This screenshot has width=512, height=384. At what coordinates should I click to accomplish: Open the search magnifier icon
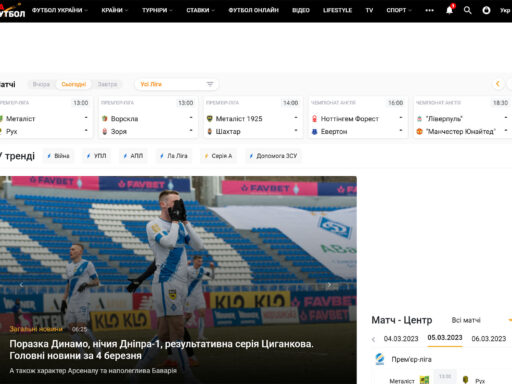[468, 10]
